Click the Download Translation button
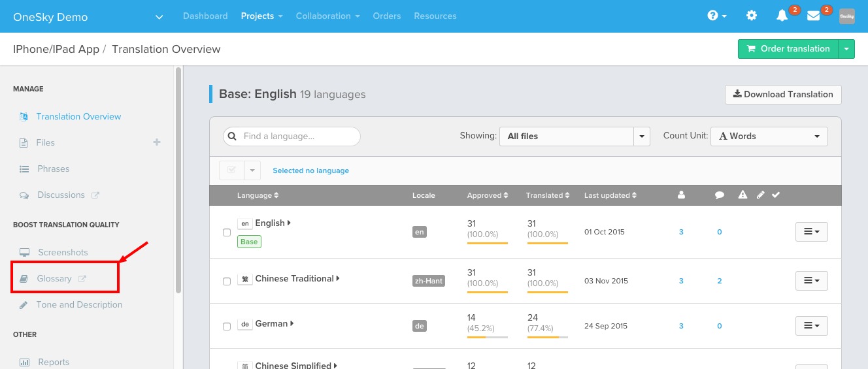The image size is (868, 369). (x=783, y=94)
